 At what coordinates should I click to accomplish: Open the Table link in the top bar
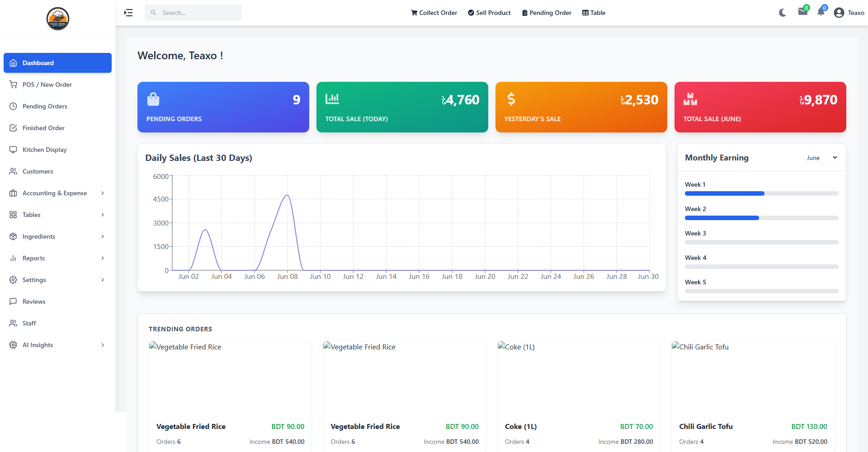point(594,13)
